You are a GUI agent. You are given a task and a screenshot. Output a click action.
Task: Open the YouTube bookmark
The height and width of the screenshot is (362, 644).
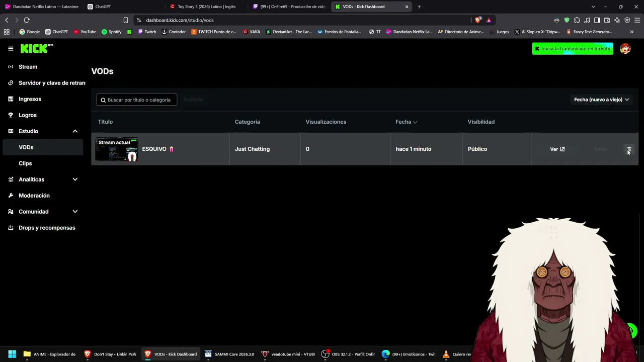point(85,32)
